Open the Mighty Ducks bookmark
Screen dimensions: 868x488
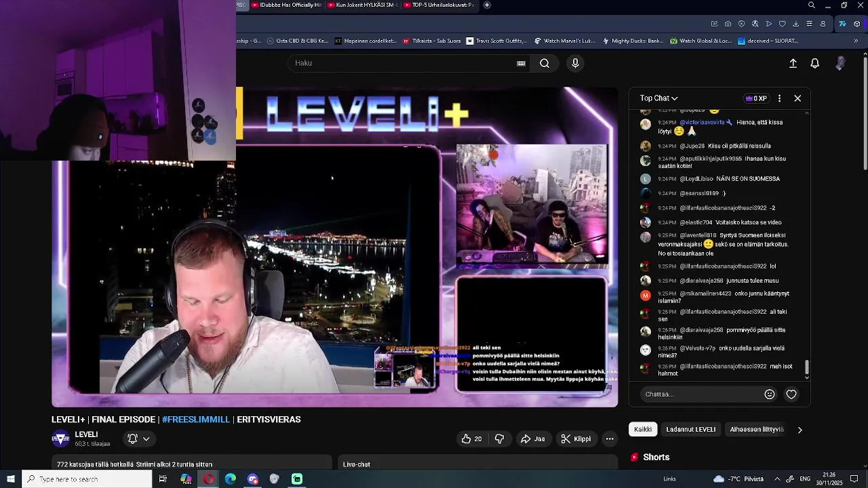[633, 41]
